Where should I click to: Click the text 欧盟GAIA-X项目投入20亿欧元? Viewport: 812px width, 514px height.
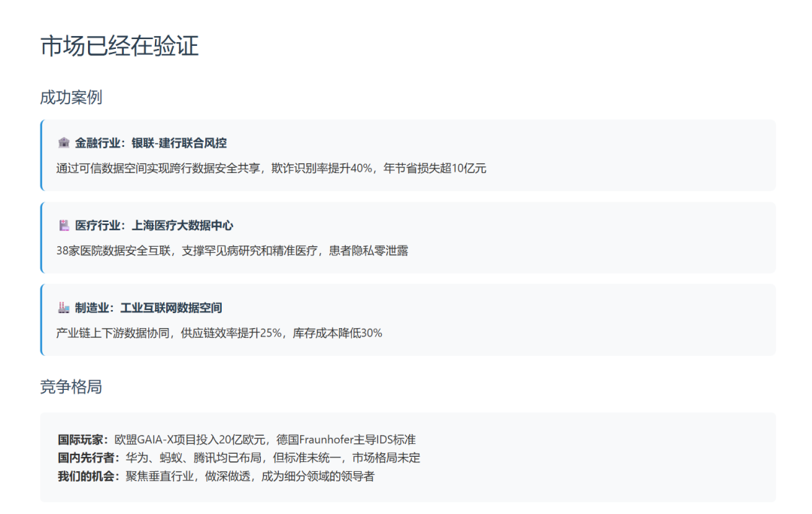pyautogui.click(x=189, y=440)
